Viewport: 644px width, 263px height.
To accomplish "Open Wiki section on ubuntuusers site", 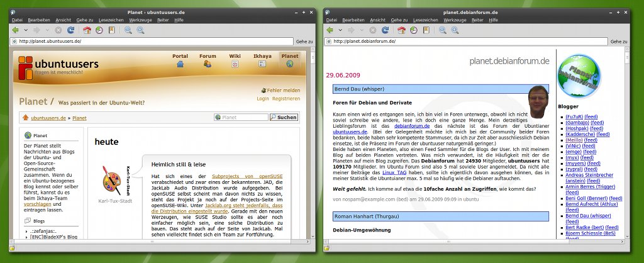I will 235,60.
